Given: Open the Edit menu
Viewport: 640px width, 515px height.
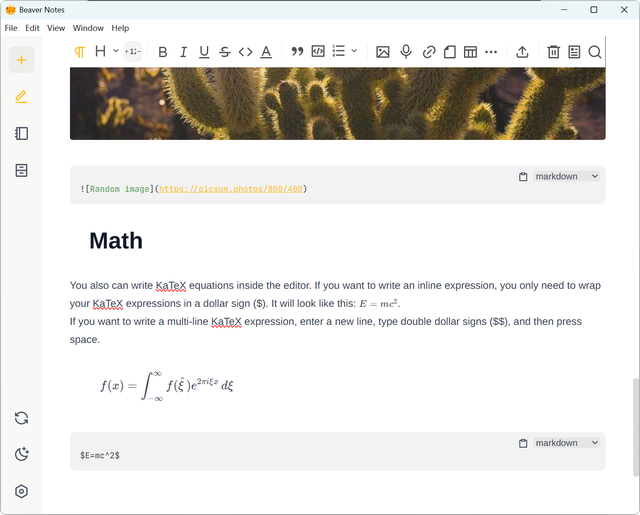Looking at the screenshot, I should pos(32,28).
